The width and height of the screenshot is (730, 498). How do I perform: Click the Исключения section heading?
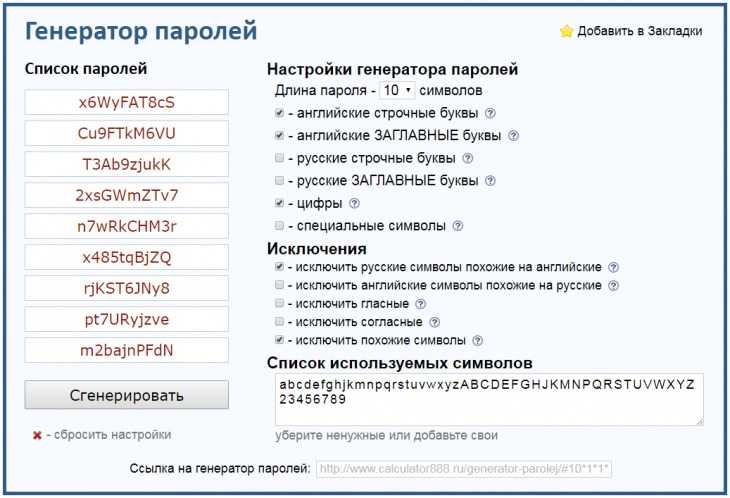tap(317, 249)
